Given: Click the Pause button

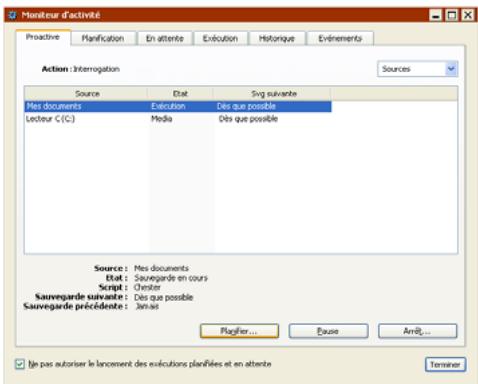Looking at the screenshot, I should pos(328,331).
